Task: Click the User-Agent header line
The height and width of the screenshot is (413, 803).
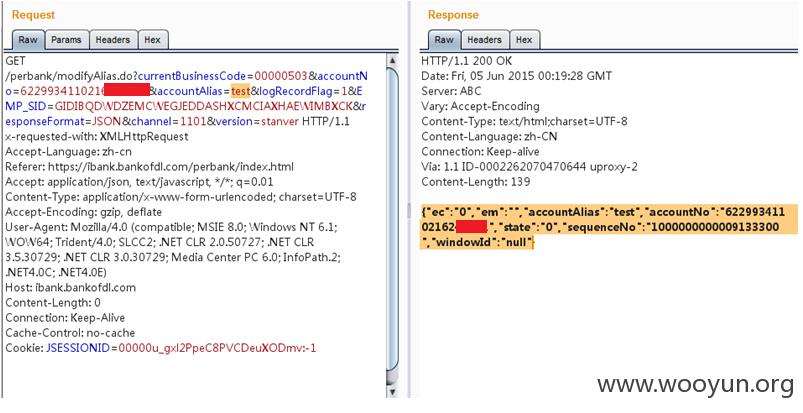Action: click(173, 250)
